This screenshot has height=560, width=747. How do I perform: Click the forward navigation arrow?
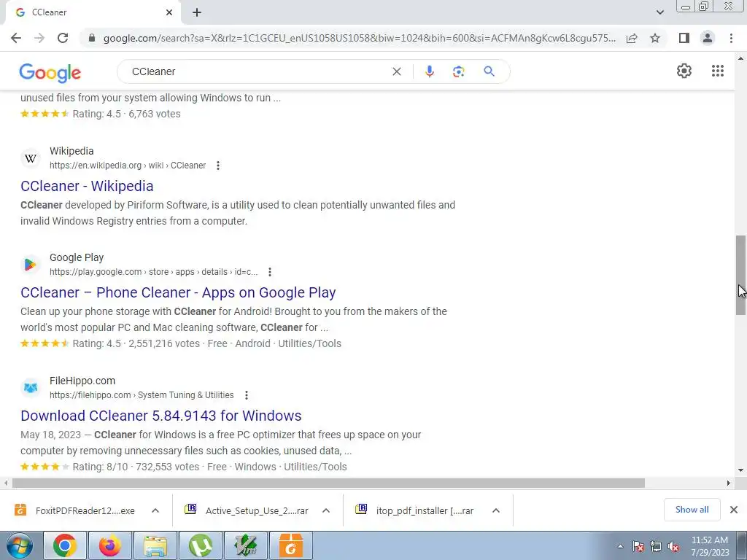click(39, 38)
